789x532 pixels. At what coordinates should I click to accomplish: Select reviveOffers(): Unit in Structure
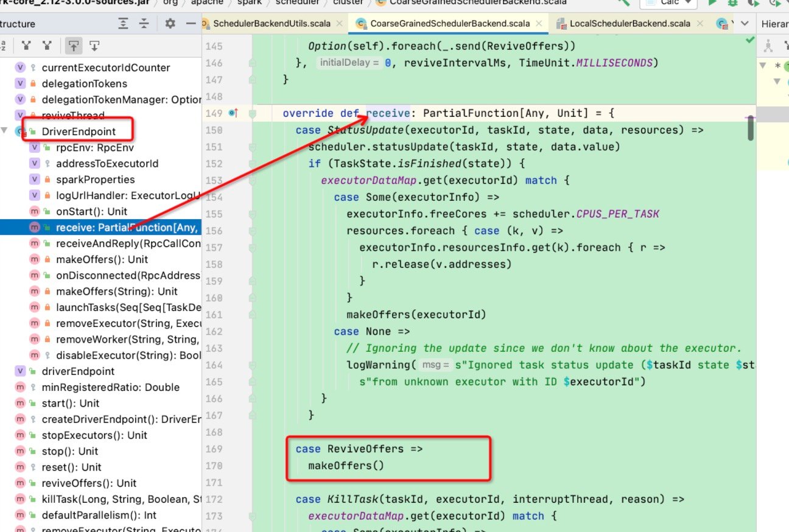pyautogui.click(x=89, y=483)
